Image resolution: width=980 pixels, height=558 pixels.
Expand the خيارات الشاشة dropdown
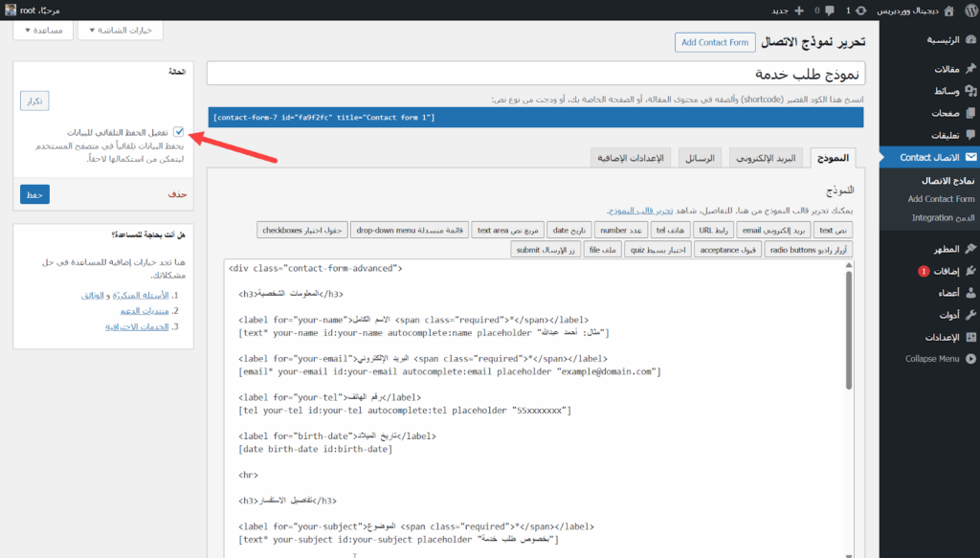point(121,30)
